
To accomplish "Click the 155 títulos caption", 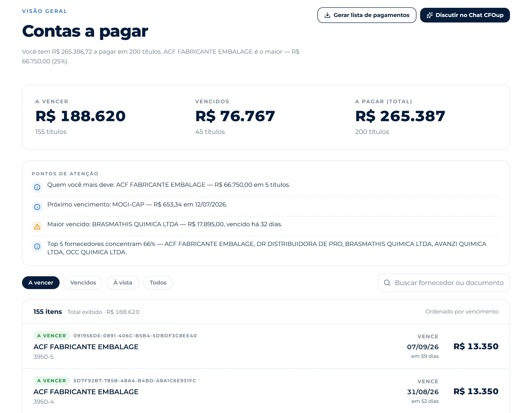I will point(51,132).
